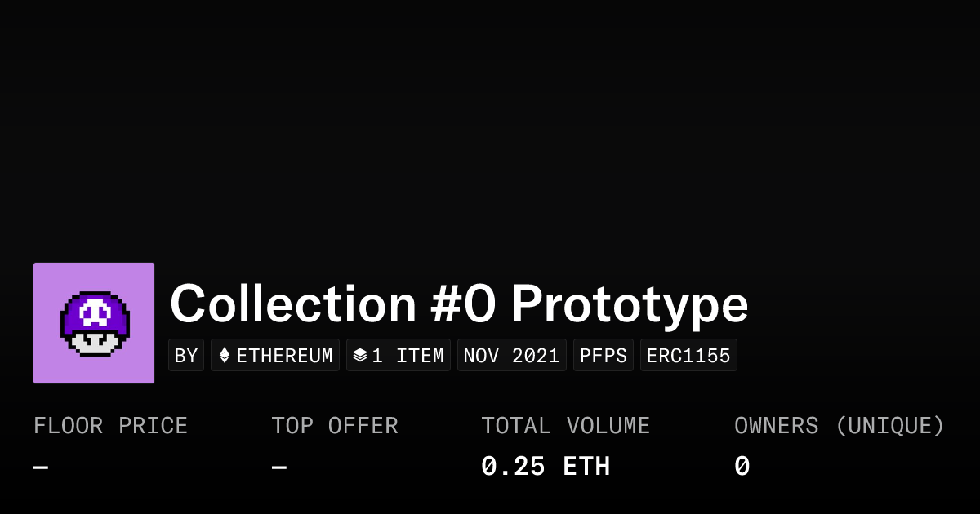Click the dash under FLOOR PRICE
This screenshot has width=980, height=514.
(x=39, y=465)
